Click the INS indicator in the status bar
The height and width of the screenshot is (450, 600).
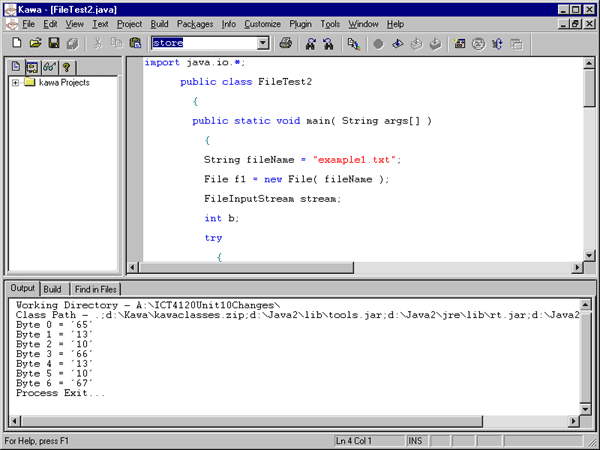pyautogui.click(x=415, y=441)
